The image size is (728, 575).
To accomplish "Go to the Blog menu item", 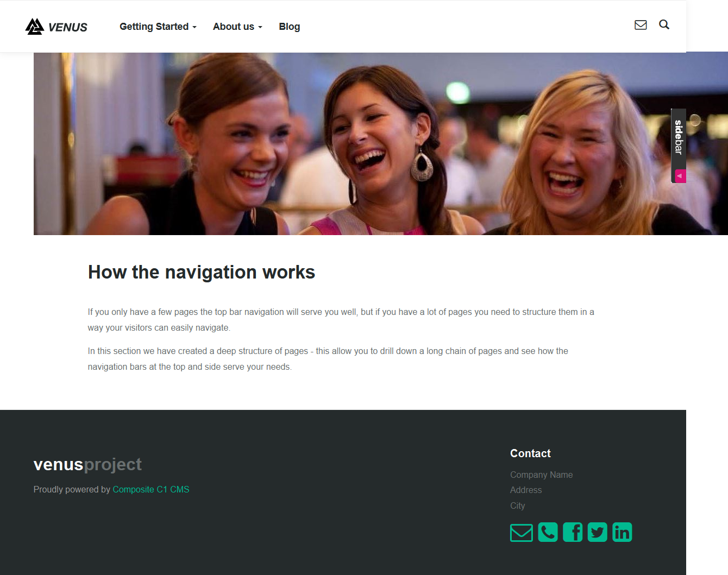I will (x=289, y=27).
